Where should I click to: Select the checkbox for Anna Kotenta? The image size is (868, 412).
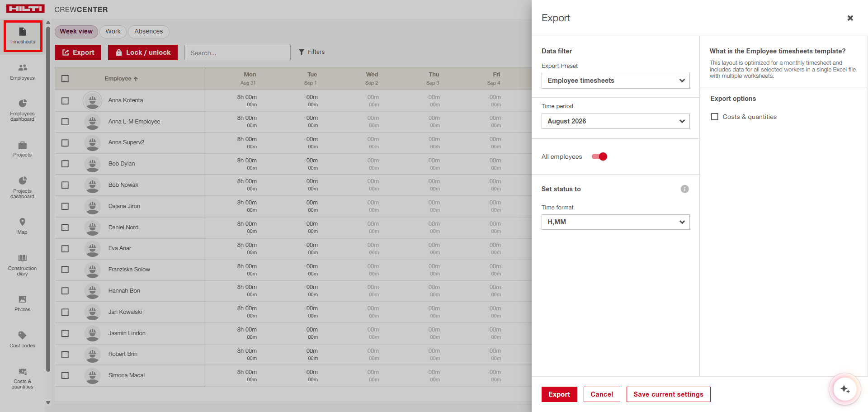65,101
